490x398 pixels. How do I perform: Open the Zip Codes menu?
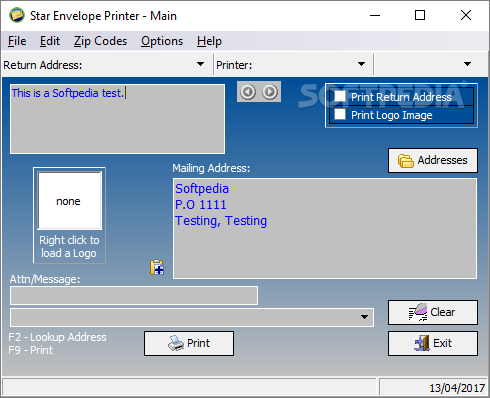coord(100,41)
